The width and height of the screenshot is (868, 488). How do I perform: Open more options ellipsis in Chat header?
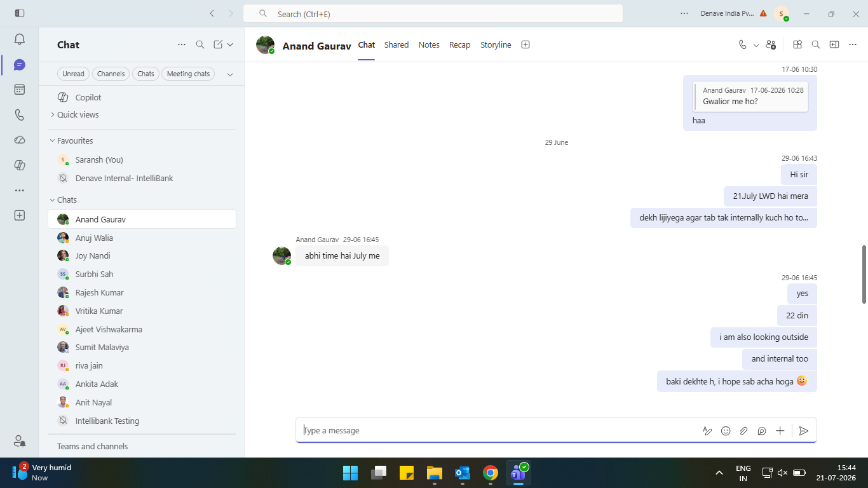click(x=182, y=44)
